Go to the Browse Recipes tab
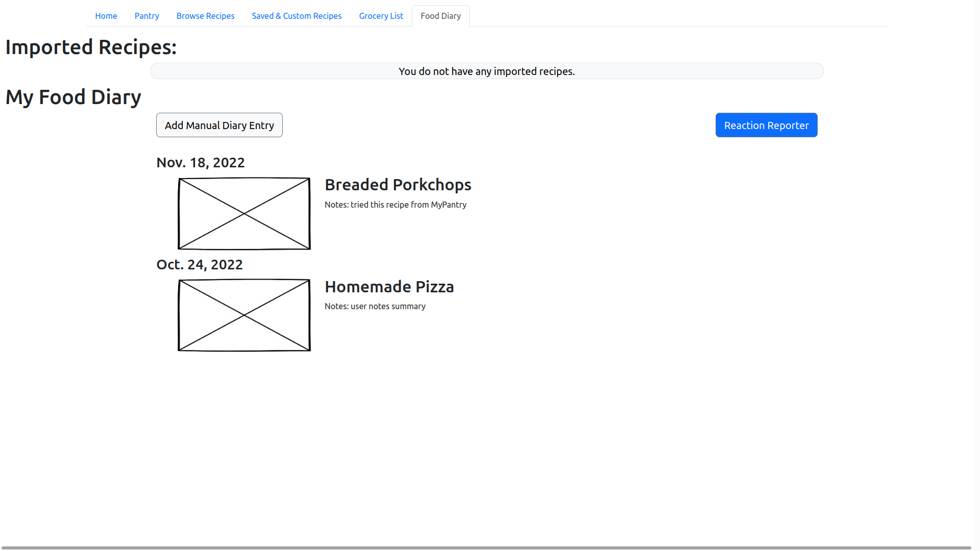The width and height of the screenshot is (980, 551). point(205,16)
